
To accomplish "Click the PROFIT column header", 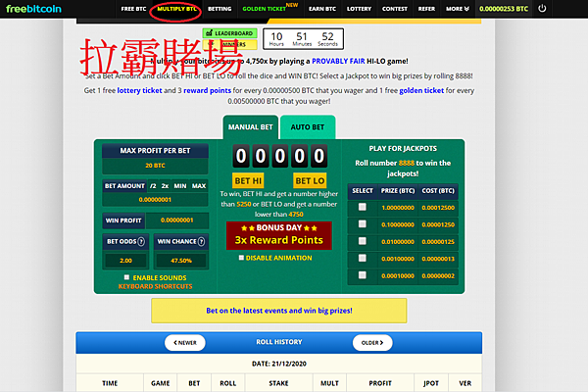I will tap(380, 383).
